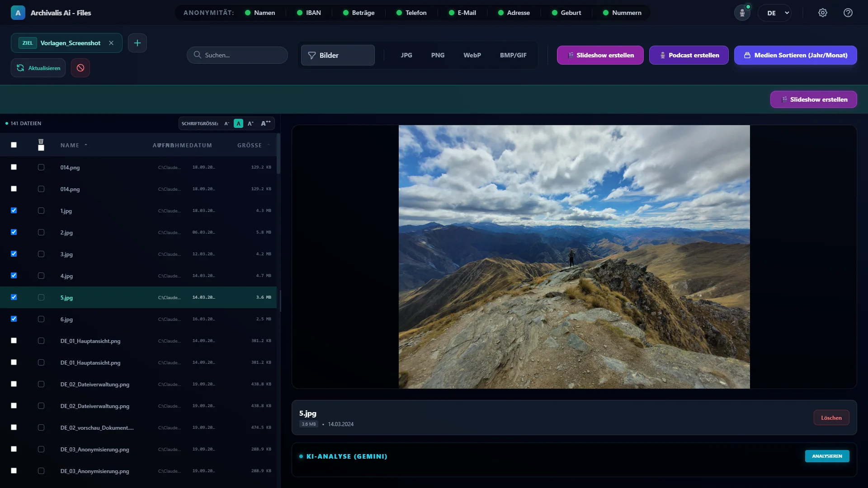868x488 pixels.
Task: Open the settings gear icon
Action: coord(823,13)
